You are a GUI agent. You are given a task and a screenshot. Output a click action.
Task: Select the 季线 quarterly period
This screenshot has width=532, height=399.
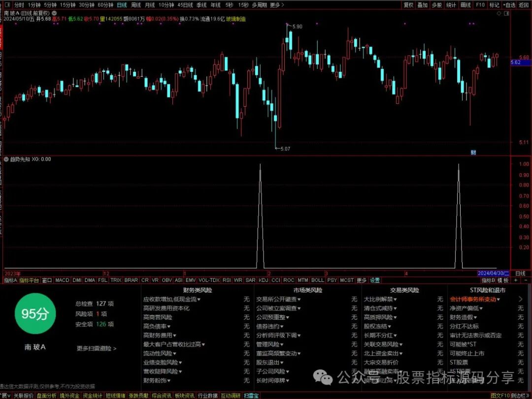[x=201, y=5]
